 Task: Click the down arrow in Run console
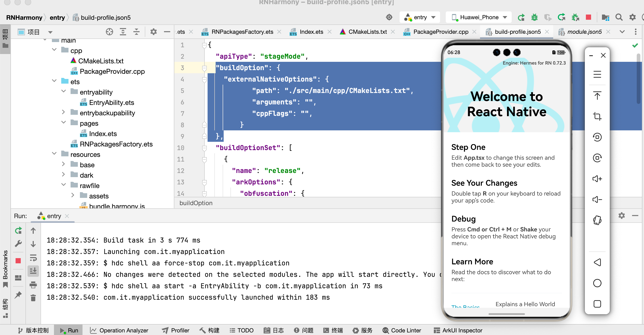(33, 244)
